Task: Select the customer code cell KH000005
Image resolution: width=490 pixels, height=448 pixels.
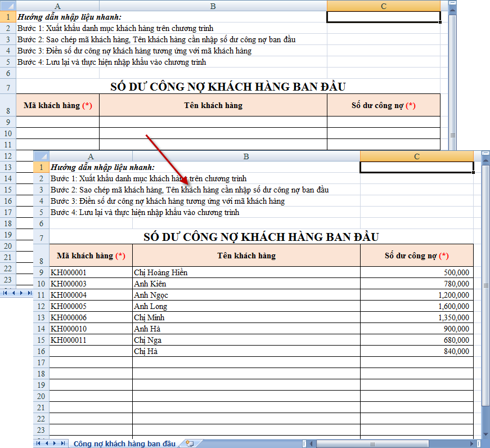Action: pos(91,306)
